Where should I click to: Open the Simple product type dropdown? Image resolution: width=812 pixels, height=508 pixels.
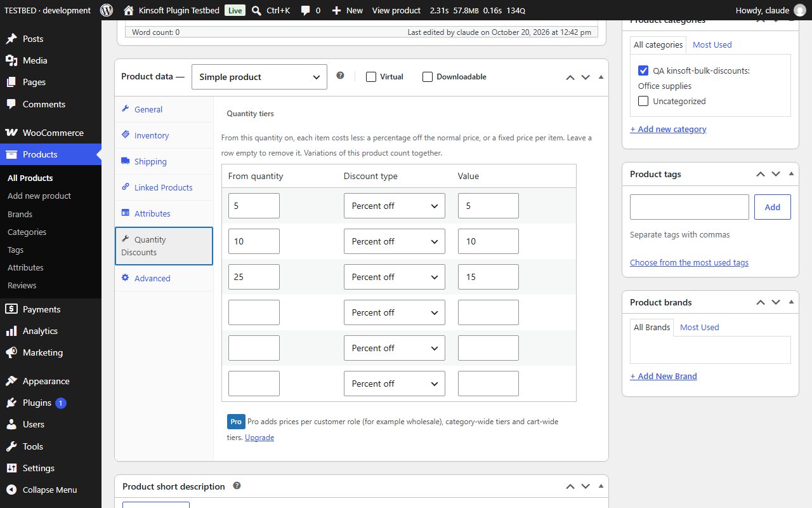coord(259,77)
